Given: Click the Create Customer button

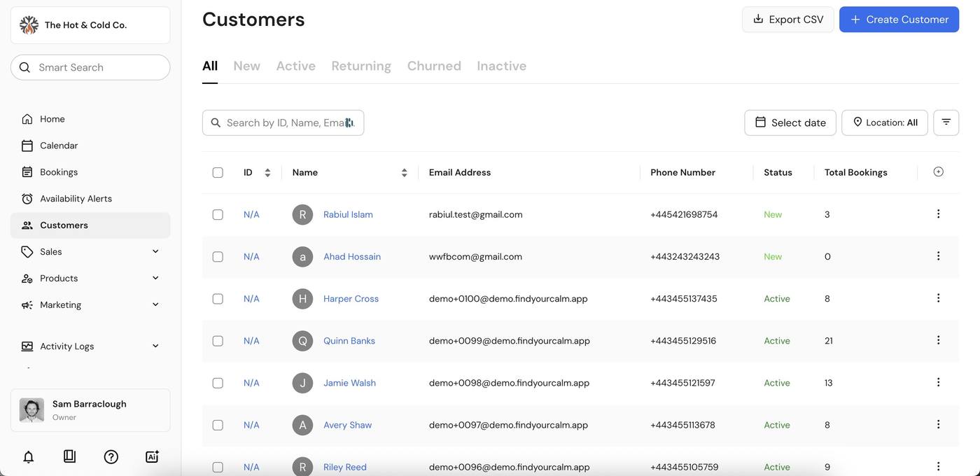Looking at the screenshot, I should tap(899, 20).
